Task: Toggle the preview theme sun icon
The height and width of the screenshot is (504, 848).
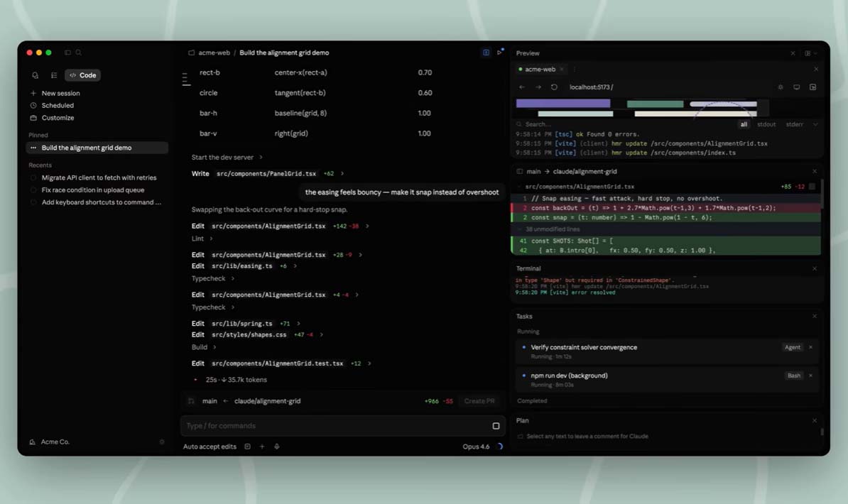Action: [x=781, y=87]
